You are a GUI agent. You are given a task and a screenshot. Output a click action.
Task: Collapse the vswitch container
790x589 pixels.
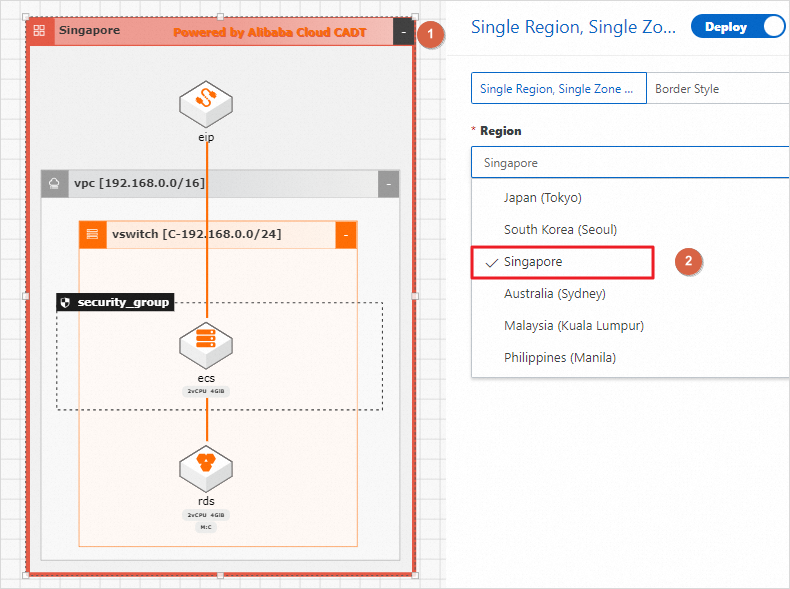click(x=346, y=235)
